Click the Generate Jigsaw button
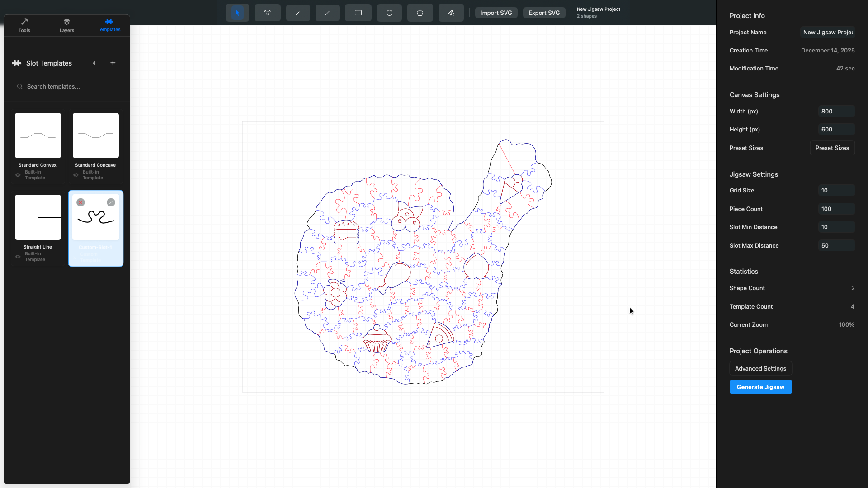Image resolution: width=868 pixels, height=488 pixels. [x=760, y=387]
